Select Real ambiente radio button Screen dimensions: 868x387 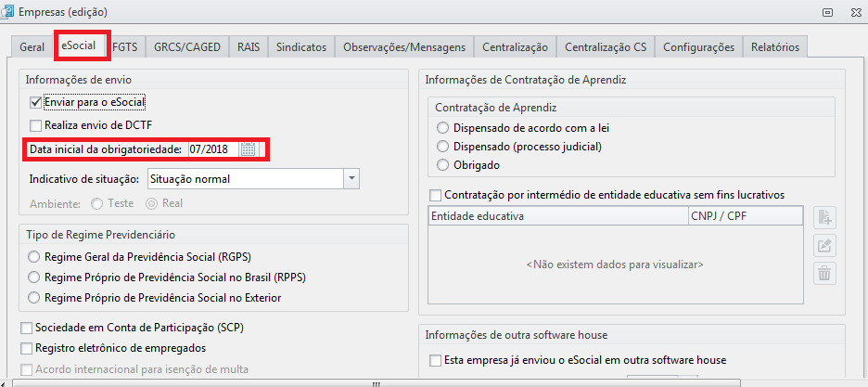(x=152, y=204)
